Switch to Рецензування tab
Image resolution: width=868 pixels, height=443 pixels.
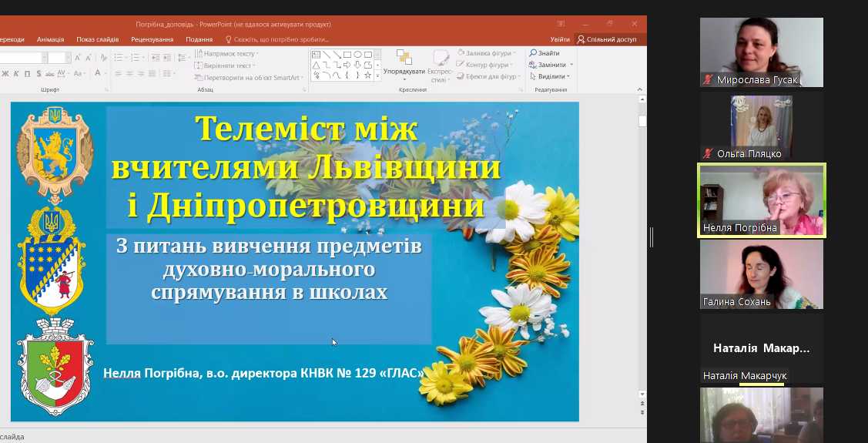[x=152, y=39]
